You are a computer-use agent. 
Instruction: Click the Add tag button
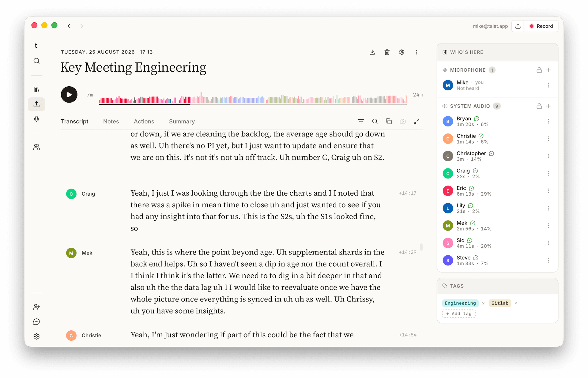click(458, 313)
